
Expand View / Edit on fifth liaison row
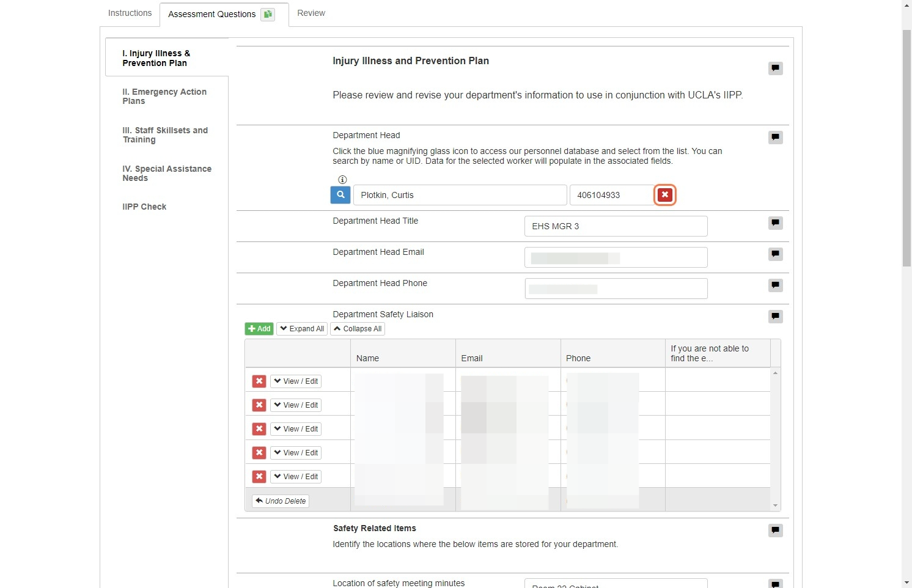(x=296, y=477)
